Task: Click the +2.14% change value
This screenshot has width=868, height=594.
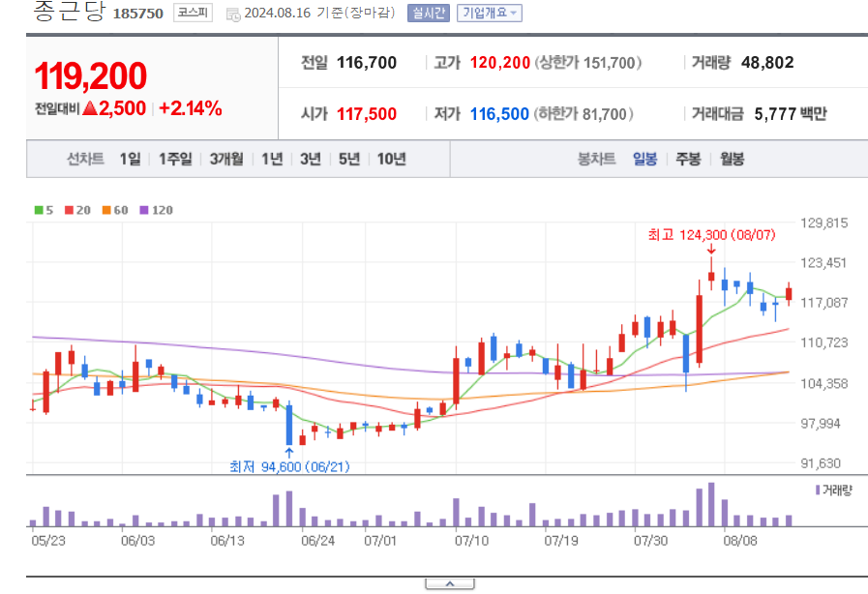Action: (191, 108)
